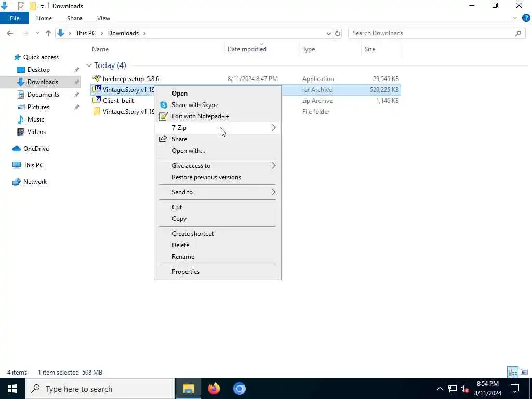532x399 pixels.
Task: Expand the ribbon chevron
Action: tap(515, 18)
